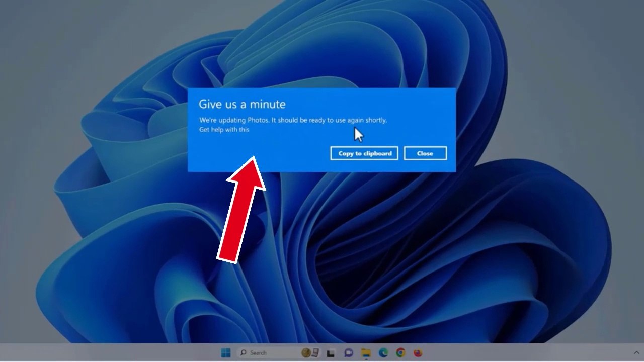Launch Firefox from the taskbar

[418, 353]
